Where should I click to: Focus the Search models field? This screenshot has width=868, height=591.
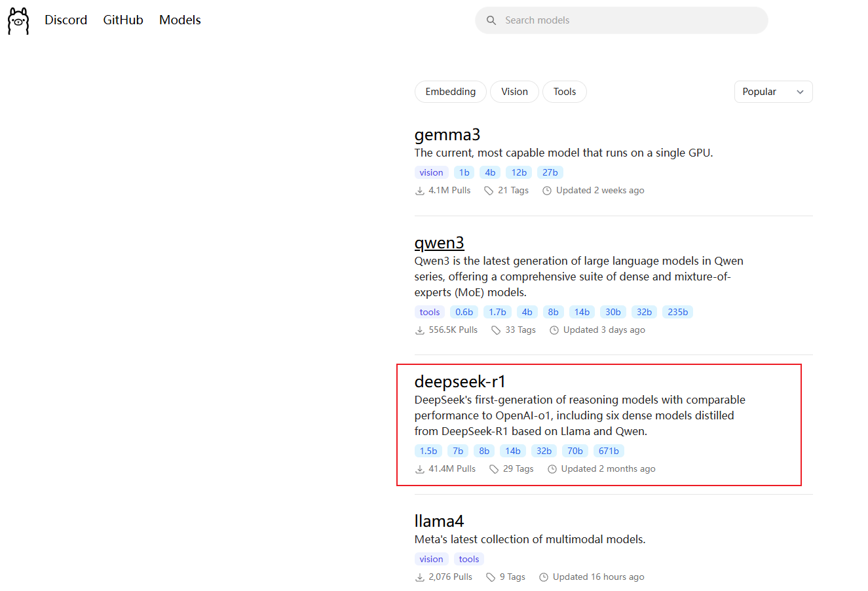pyautogui.click(x=621, y=20)
